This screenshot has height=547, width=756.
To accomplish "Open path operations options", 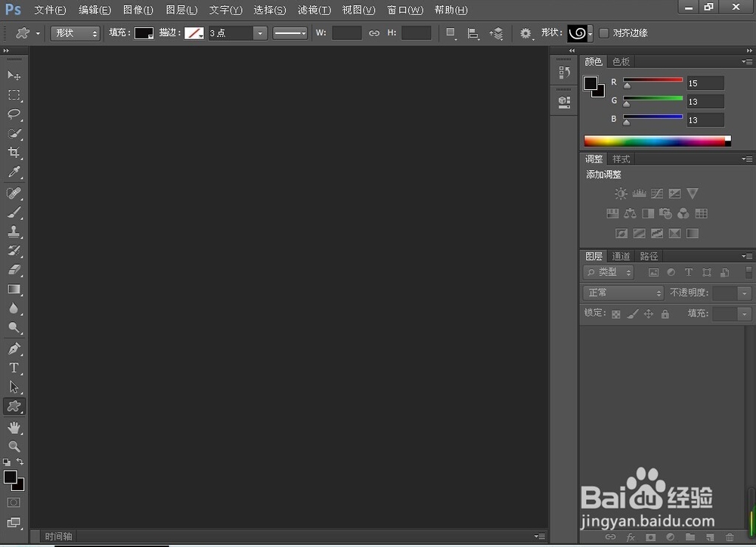I will click(451, 33).
